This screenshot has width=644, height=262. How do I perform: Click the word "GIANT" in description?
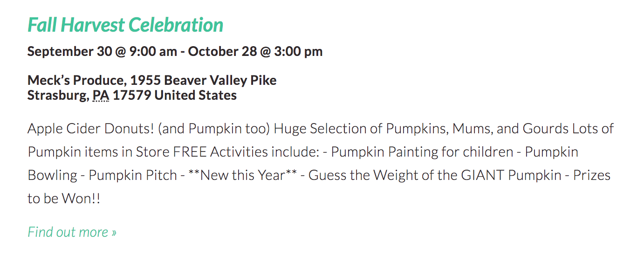click(x=483, y=175)
